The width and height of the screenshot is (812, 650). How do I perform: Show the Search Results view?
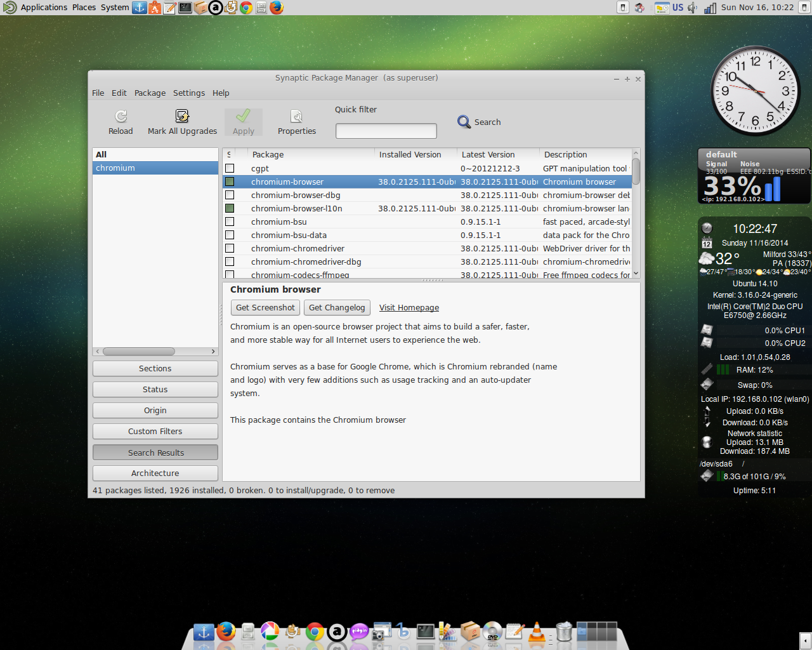155,453
